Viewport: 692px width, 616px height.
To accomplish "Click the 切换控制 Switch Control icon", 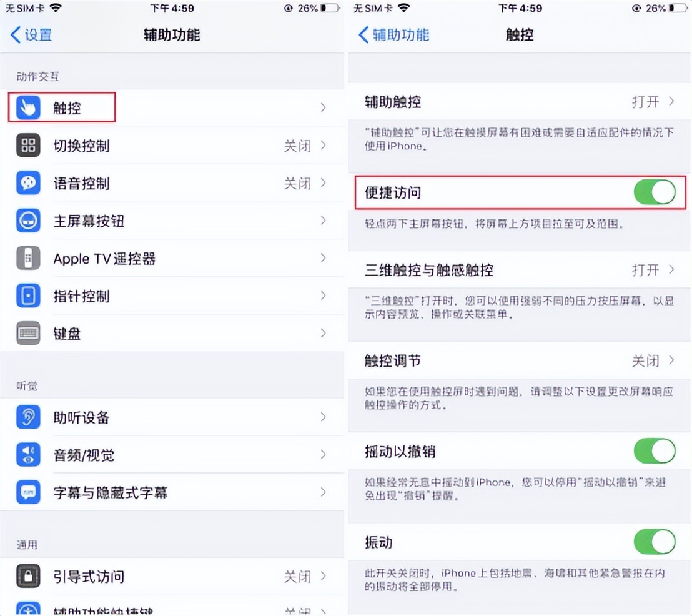I will pyautogui.click(x=27, y=145).
